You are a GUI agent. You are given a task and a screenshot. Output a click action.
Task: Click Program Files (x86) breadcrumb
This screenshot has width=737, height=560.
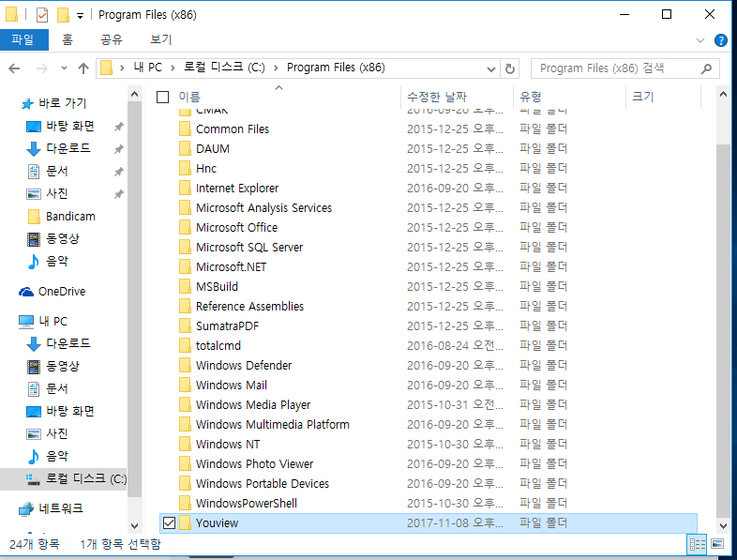336,68
